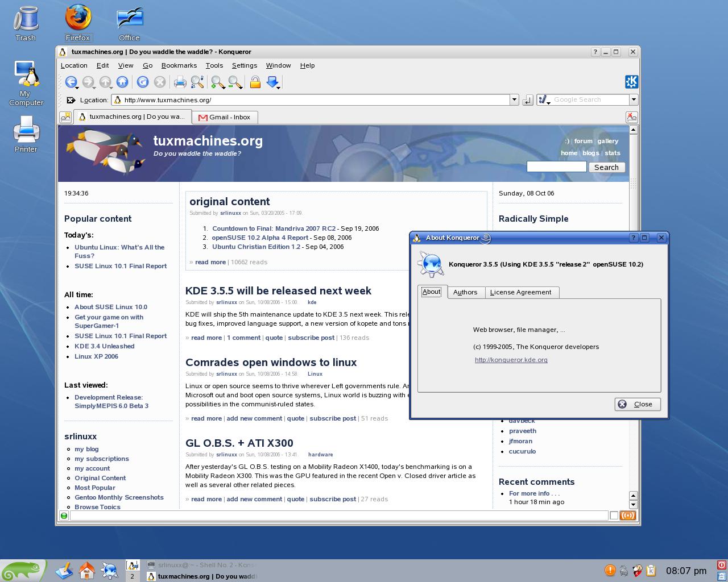Open the Tools menu
This screenshot has height=582, width=728.
point(214,65)
